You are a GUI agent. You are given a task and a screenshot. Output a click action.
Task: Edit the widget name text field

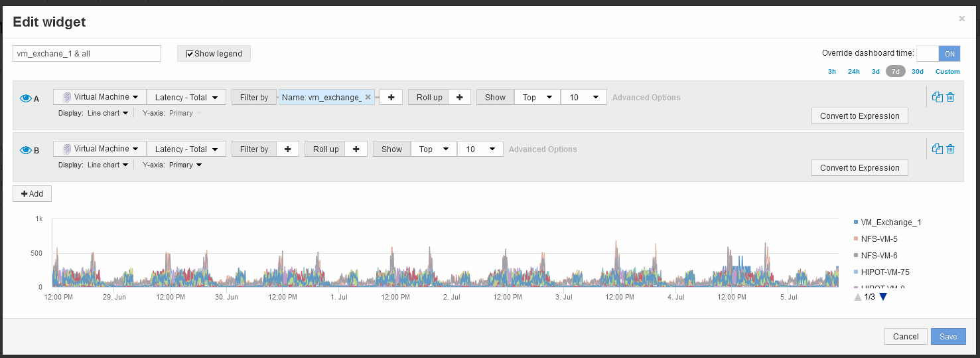[x=87, y=53]
